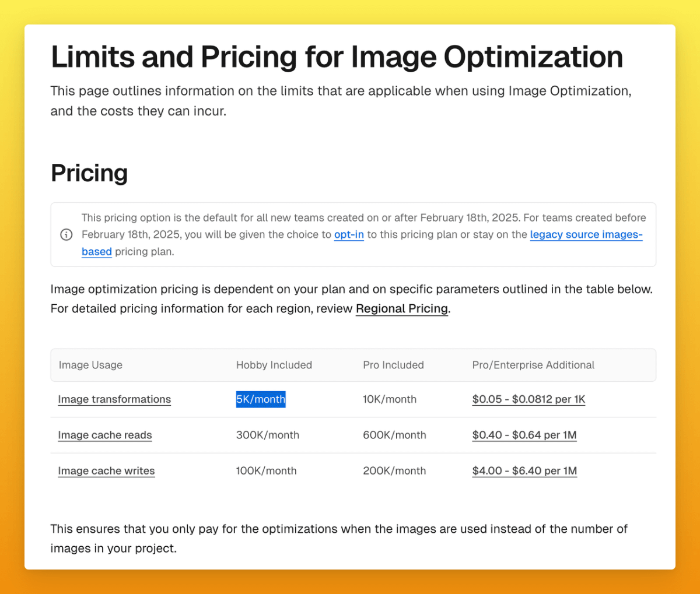Click the Hobby Included column header

(274, 365)
